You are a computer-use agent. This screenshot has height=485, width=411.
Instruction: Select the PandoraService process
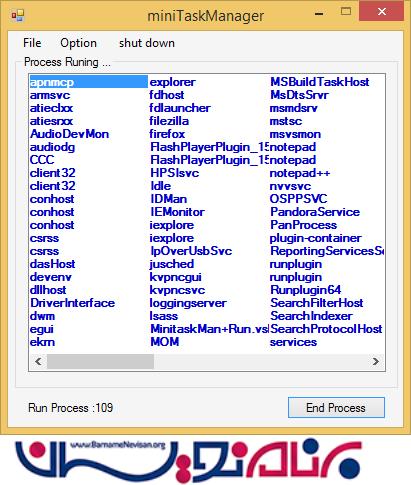tap(315, 212)
